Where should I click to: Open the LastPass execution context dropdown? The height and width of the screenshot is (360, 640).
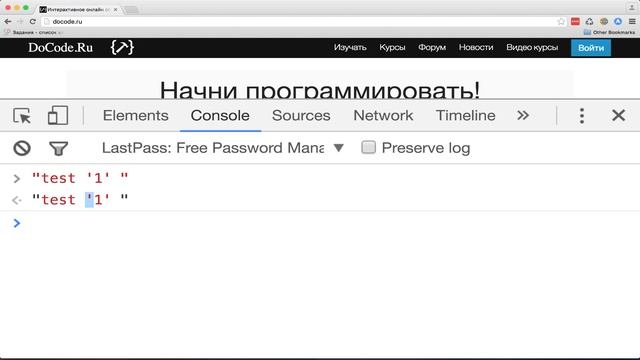(x=222, y=148)
